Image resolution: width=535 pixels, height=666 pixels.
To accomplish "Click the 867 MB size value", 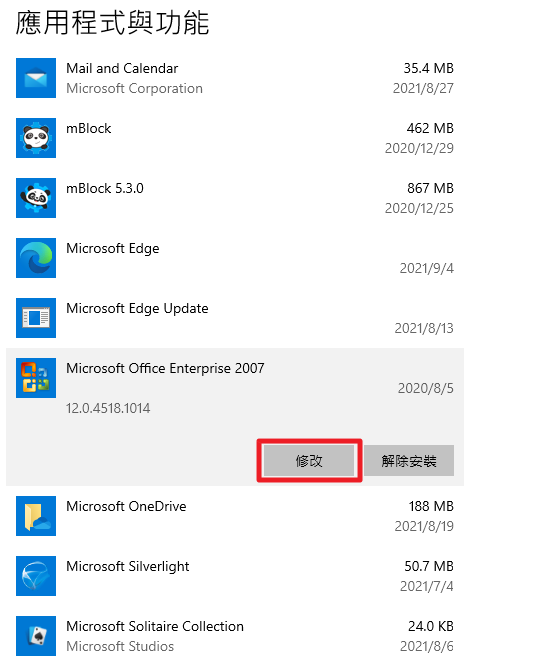I will (431, 188).
